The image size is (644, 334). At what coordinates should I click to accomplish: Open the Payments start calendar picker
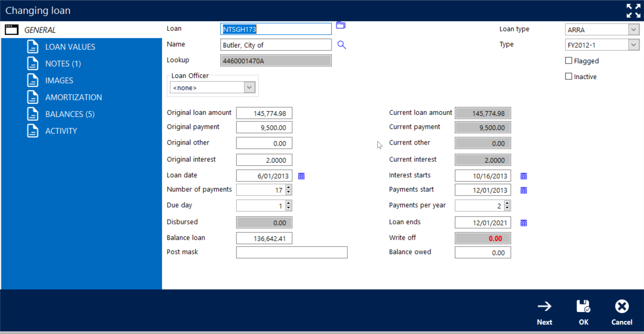click(524, 190)
